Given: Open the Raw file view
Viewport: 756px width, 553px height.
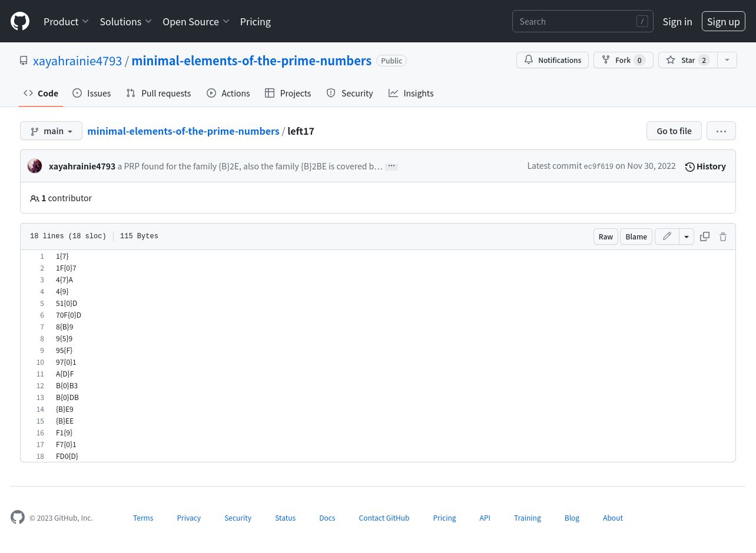Looking at the screenshot, I should click(x=606, y=236).
